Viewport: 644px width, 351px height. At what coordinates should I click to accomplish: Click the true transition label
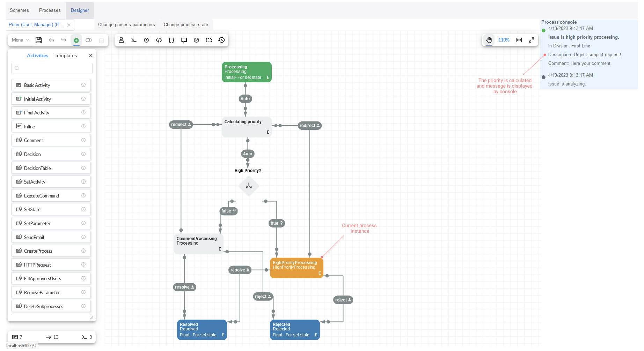(277, 223)
